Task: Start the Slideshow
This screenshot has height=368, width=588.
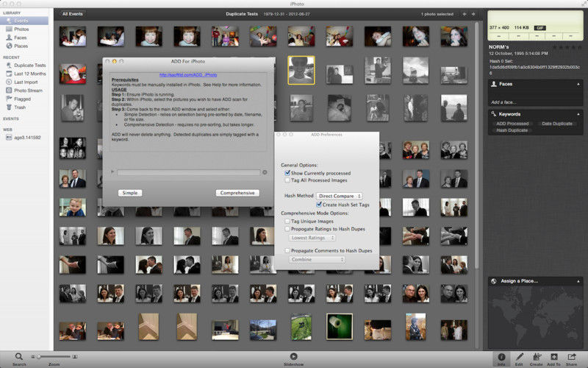Action: (x=293, y=358)
